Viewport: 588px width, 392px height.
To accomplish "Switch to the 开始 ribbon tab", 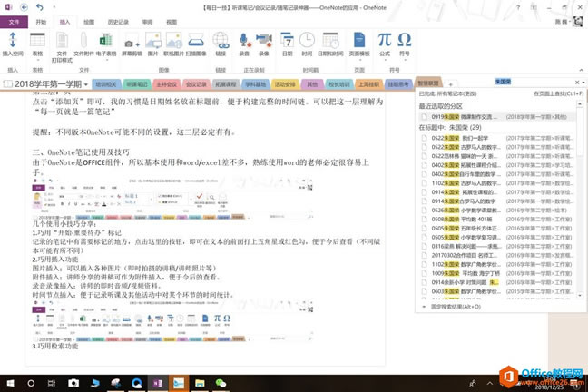I will tap(41, 22).
